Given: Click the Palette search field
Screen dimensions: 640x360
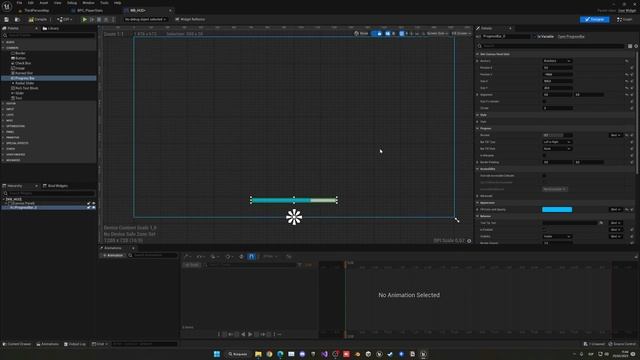Looking at the screenshot, I should pyautogui.click(x=48, y=36).
